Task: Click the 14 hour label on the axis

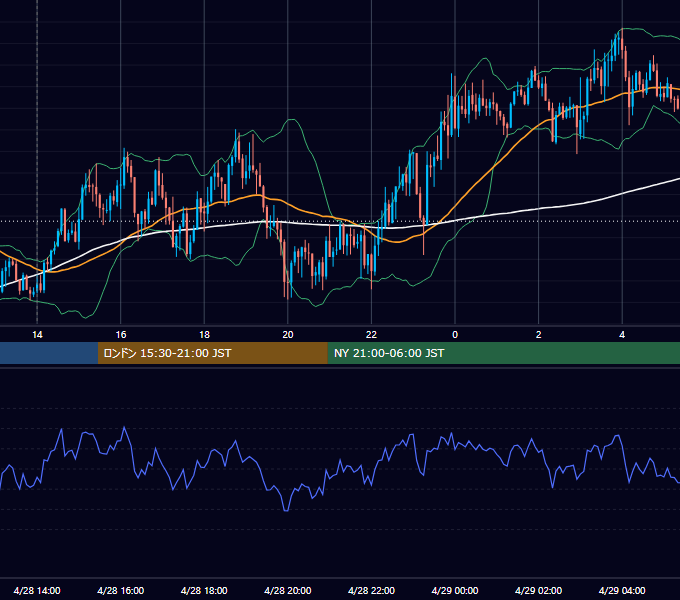Action: [x=37, y=335]
